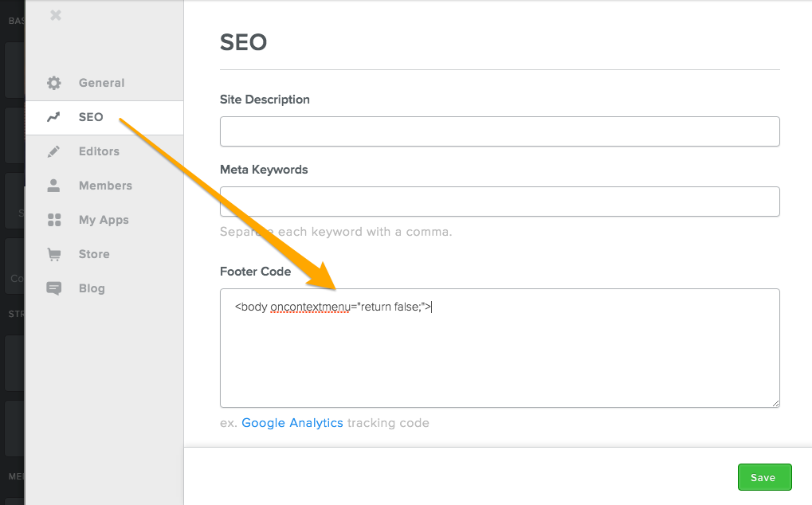
Task: Click inside the Footer Code text area
Action: pos(499,354)
